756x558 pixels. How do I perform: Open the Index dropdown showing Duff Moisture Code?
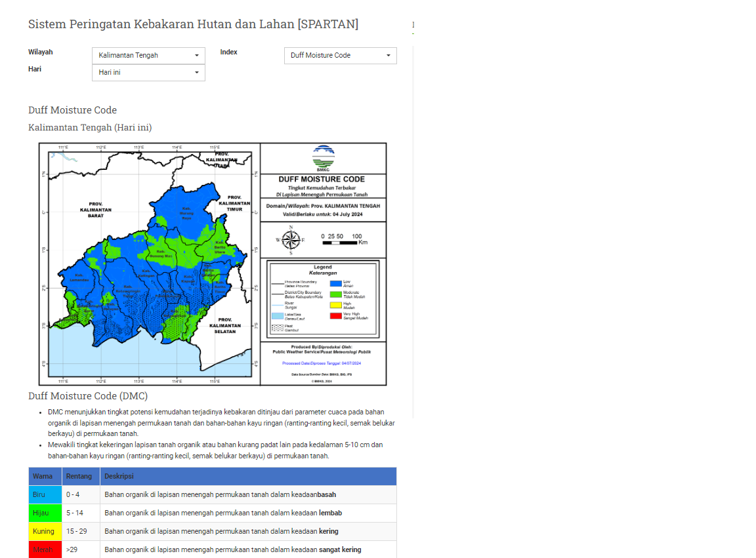tap(341, 56)
